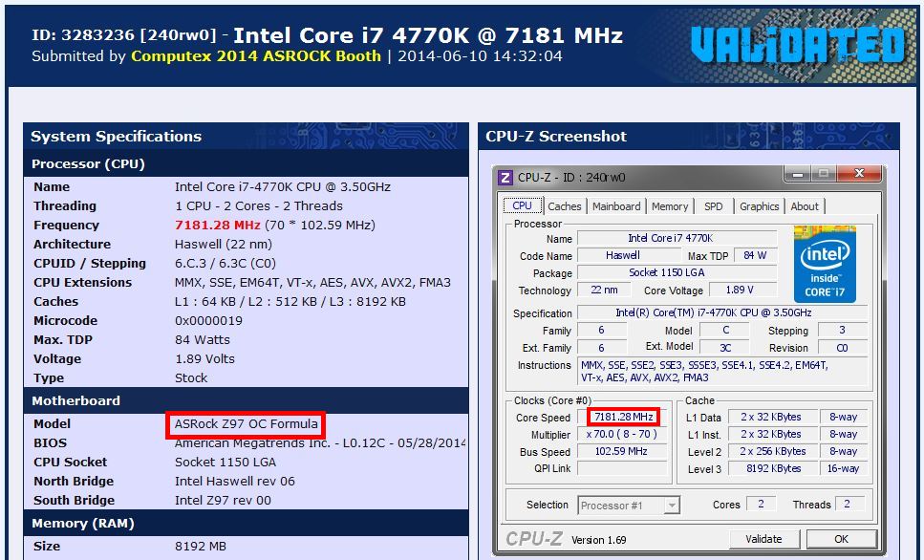The width and height of the screenshot is (924, 560).
Task: Click the VALIDATED stamp graphic
Action: 797,45
